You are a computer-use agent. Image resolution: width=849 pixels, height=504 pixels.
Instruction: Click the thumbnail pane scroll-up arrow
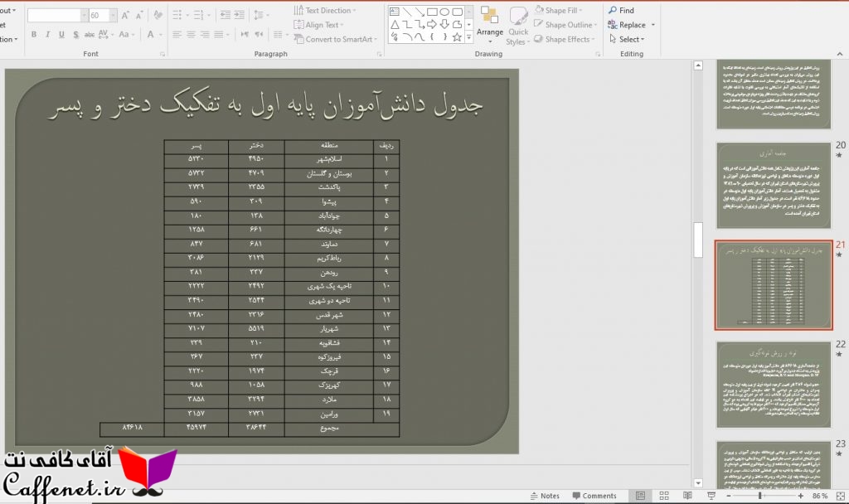[x=698, y=65]
